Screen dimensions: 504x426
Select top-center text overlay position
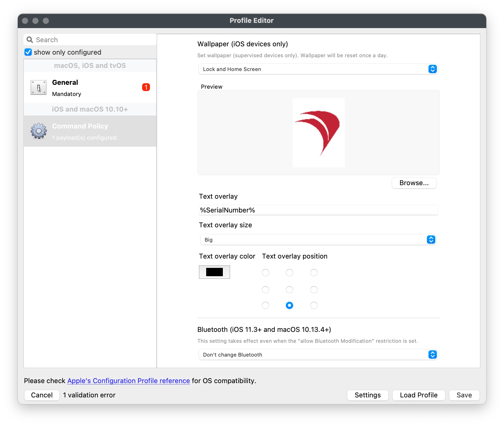(289, 273)
